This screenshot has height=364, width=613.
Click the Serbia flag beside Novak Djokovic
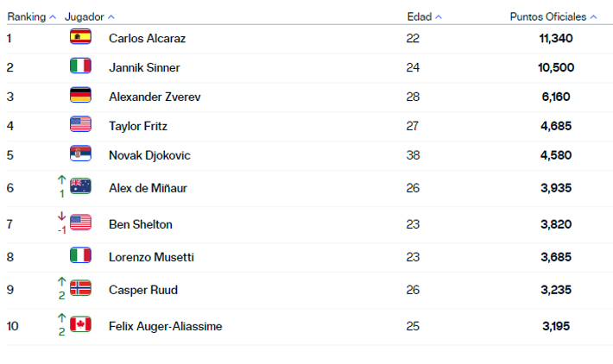80,154
